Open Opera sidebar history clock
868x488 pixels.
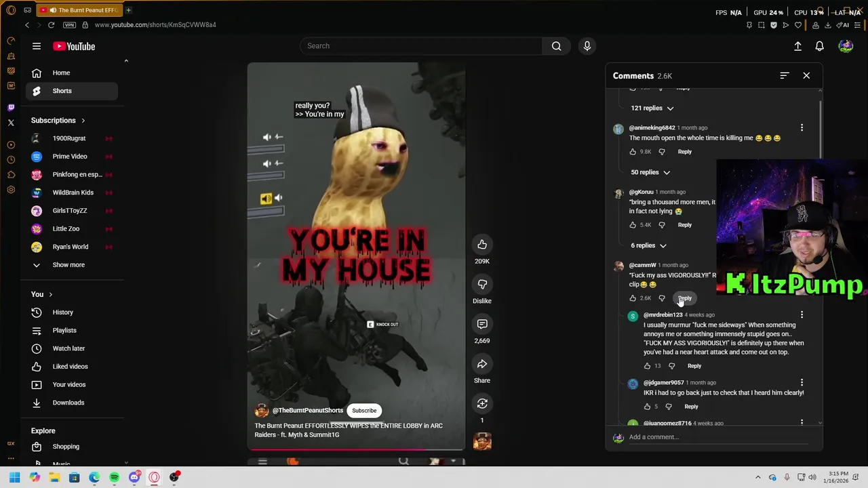click(x=11, y=160)
